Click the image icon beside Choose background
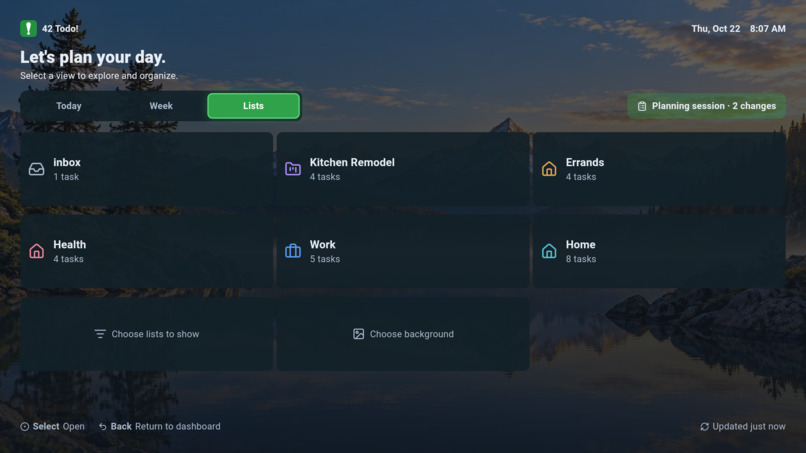The width and height of the screenshot is (806, 453). (358, 334)
